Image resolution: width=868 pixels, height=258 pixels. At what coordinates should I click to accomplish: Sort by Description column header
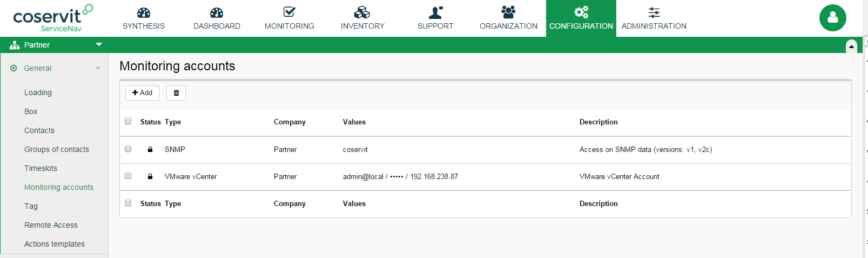598,122
